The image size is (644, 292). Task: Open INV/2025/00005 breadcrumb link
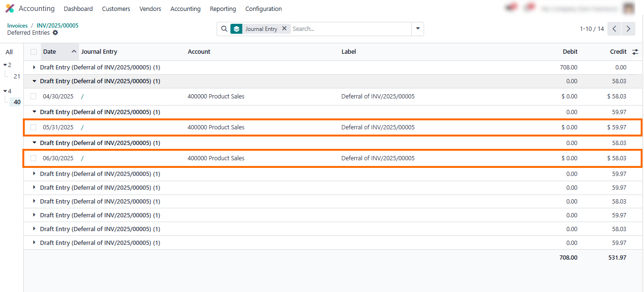tap(57, 26)
